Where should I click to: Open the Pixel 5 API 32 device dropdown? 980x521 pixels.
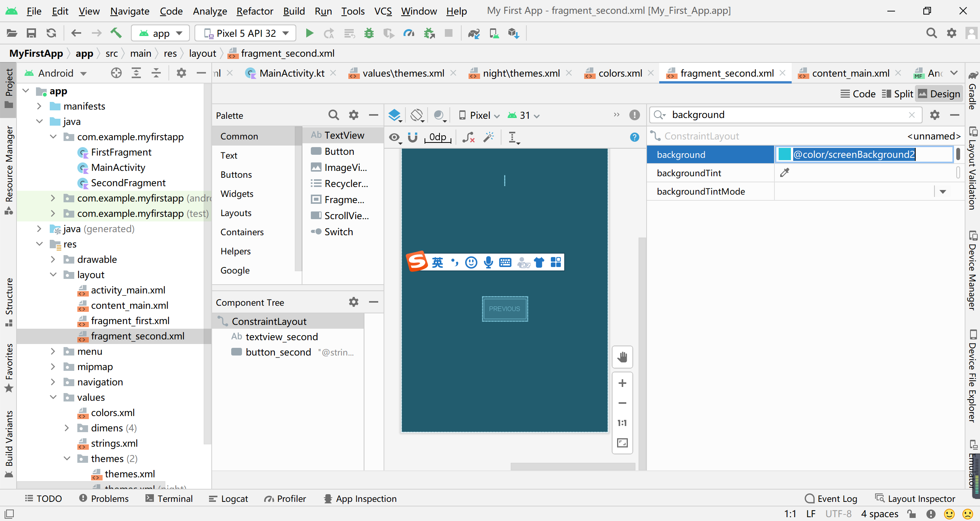click(245, 33)
